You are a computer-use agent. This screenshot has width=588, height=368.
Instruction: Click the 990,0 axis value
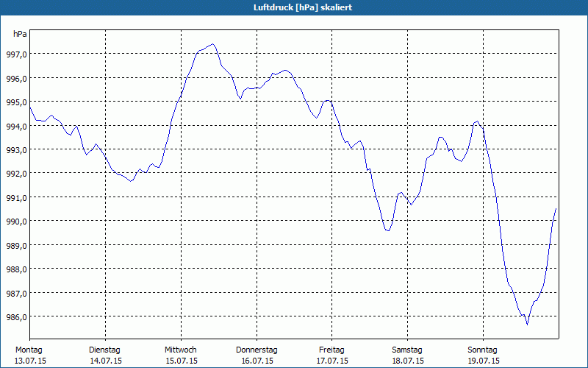[x=16, y=222]
